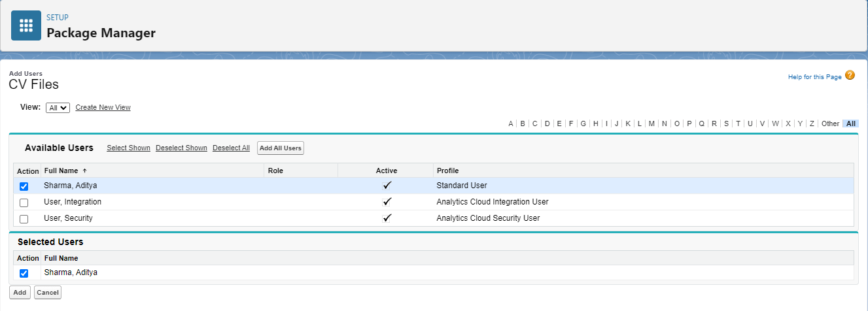This screenshot has width=868, height=311.
Task: Filter users by letter T
Action: [738, 123]
